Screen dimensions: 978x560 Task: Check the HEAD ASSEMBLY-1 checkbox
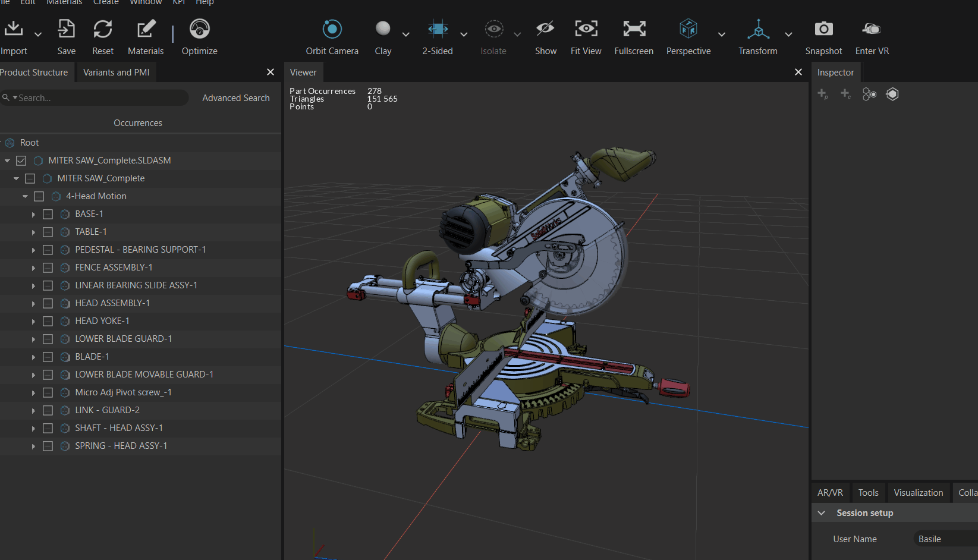click(x=48, y=303)
